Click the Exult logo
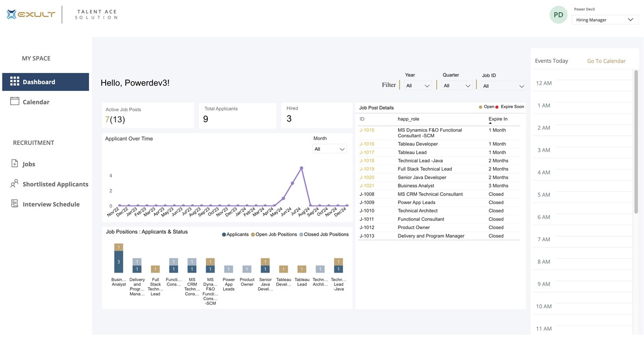 pyautogui.click(x=31, y=15)
